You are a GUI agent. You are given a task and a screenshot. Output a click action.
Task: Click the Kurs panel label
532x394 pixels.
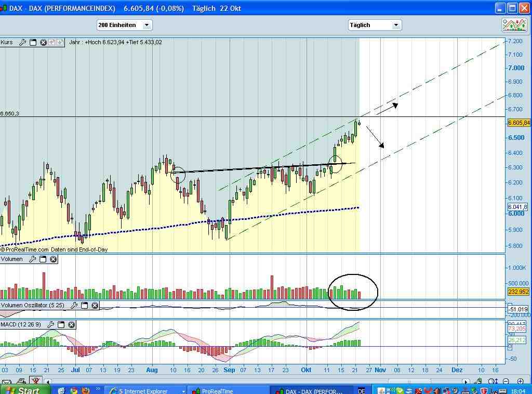coord(7,43)
